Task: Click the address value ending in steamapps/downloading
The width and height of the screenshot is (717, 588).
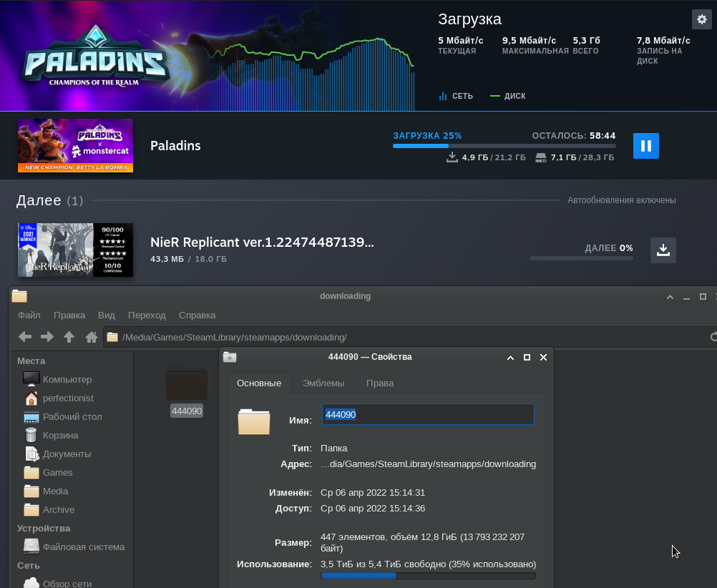Action: click(428, 464)
